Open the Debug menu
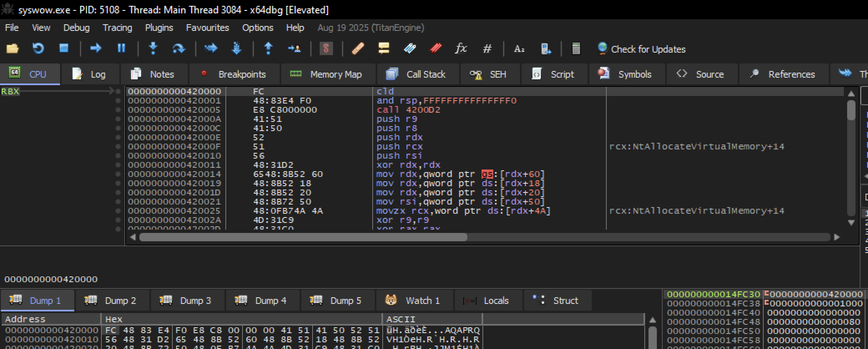 coord(76,28)
